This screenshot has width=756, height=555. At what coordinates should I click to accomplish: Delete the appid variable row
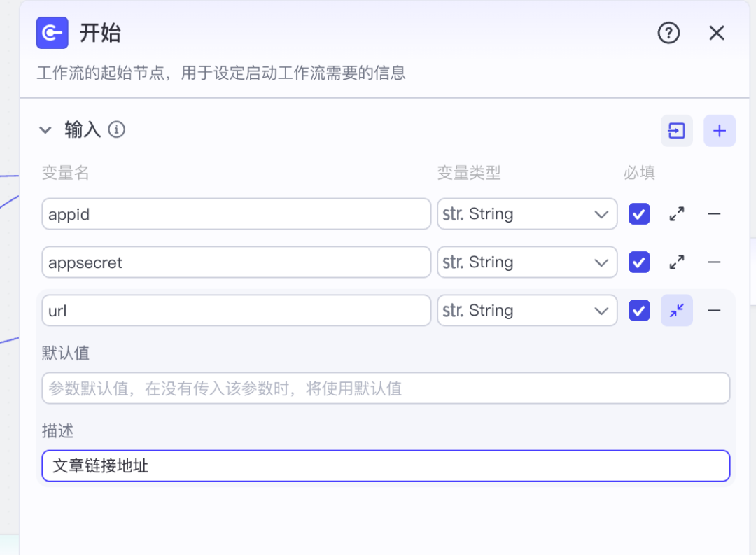click(x=714, y=214)
